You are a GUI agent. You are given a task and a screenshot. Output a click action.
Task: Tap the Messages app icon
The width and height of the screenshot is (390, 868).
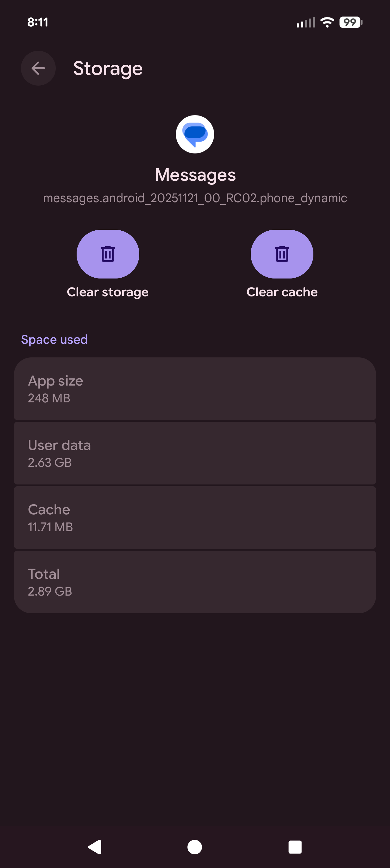(x=195, y=134)
